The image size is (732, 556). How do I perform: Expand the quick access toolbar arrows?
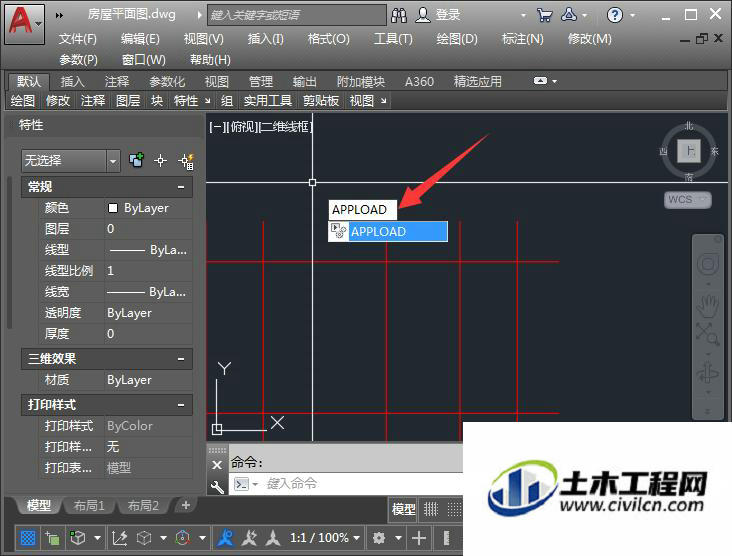coord(59,15)
